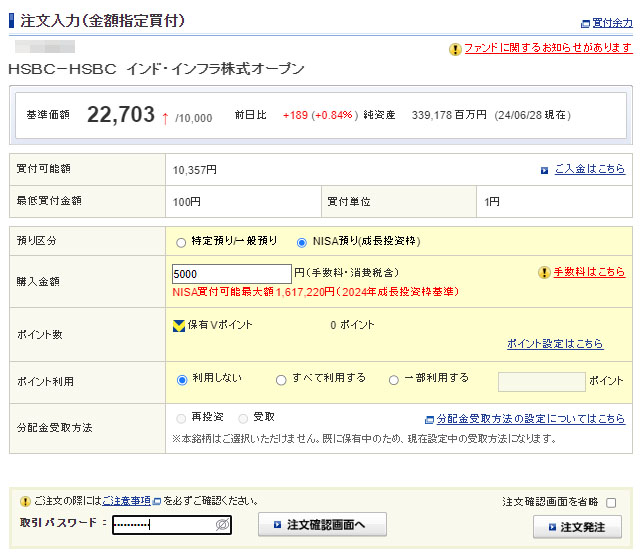Click the arrow icon beside ご入金はこちら

(x=544, y=170)
